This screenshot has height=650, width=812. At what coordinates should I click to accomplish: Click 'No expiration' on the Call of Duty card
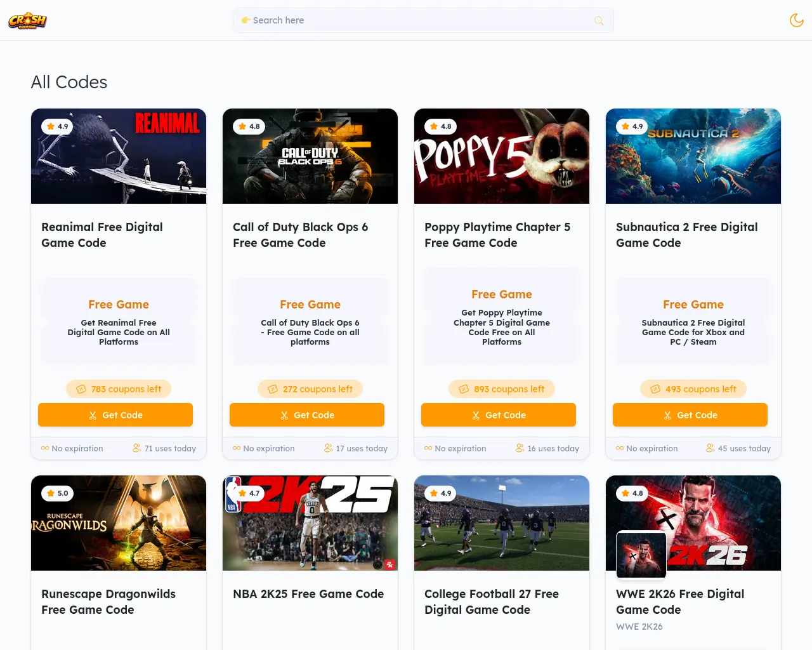268,448
